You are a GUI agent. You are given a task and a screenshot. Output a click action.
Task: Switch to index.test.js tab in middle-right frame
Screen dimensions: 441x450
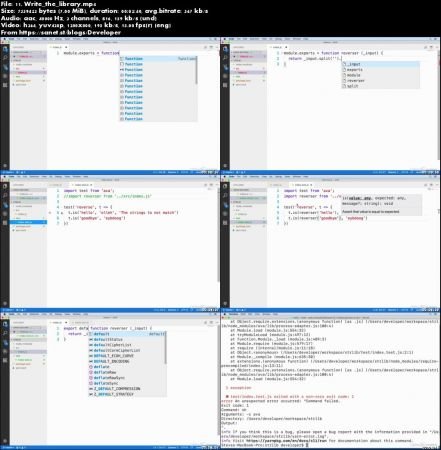(303, 185)
